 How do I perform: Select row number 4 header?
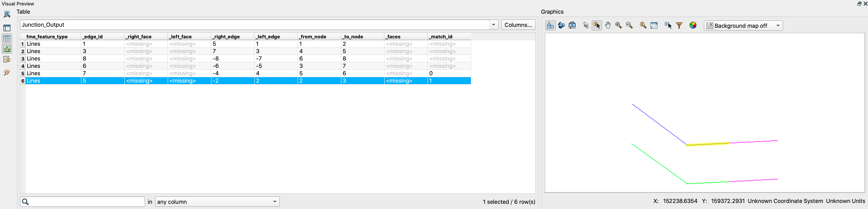23,66
